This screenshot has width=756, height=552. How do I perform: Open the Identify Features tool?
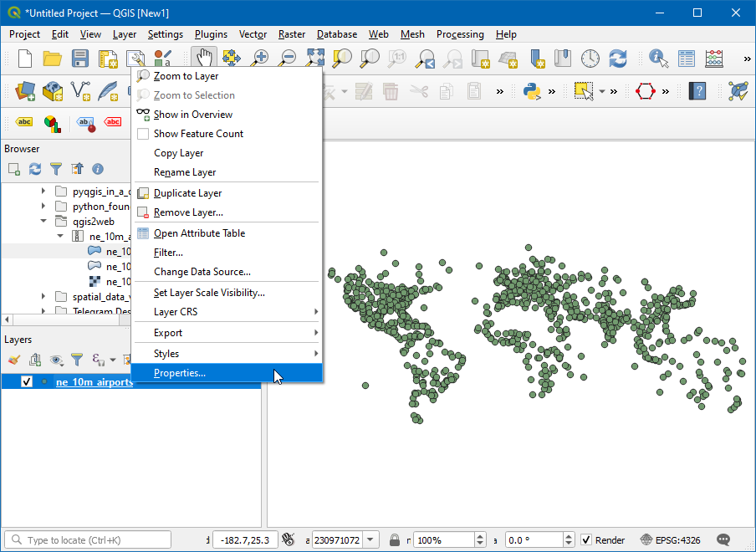click(659, 59)
